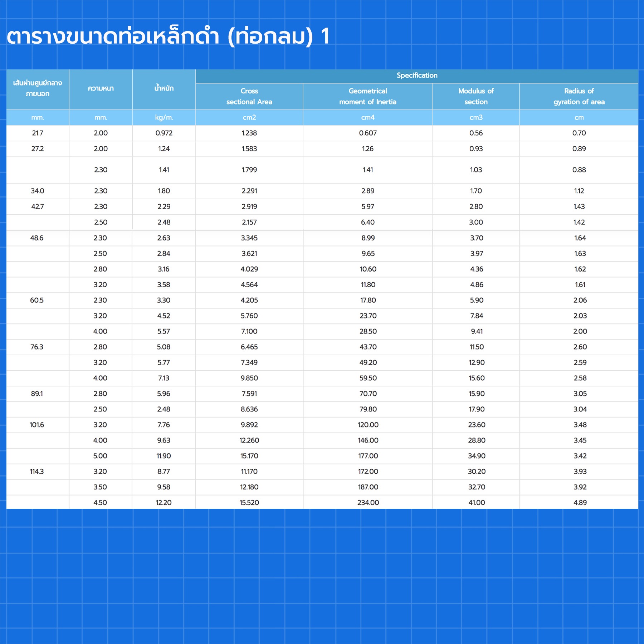Click the cross sectional area '3.345'
The width and height of the screenshot is (644, 644).
[249, 238]
